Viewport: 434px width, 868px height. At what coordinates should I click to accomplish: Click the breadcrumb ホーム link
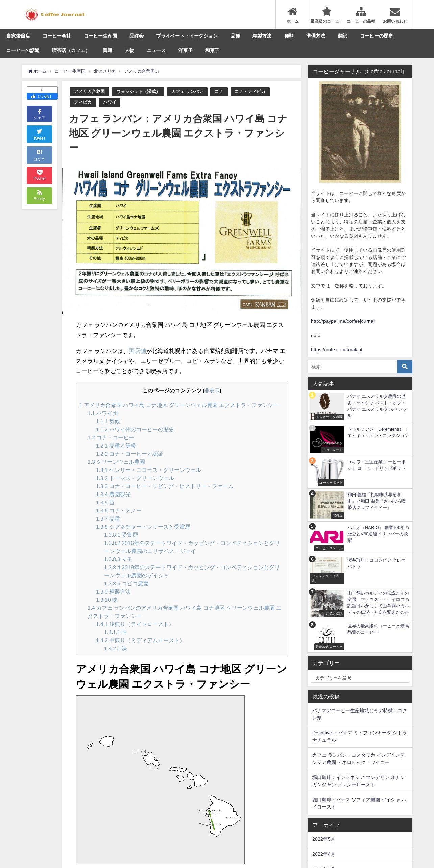[38, 71]
